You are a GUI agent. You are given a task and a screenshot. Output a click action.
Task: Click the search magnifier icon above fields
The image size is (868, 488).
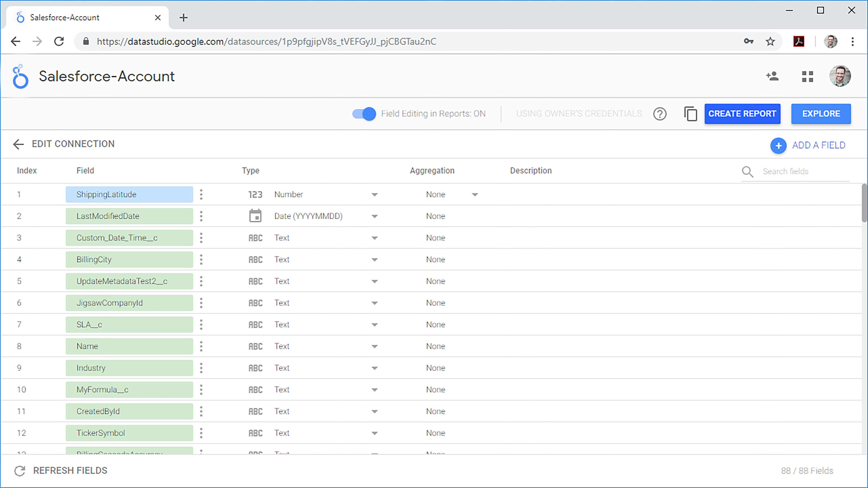pos(747,172)
